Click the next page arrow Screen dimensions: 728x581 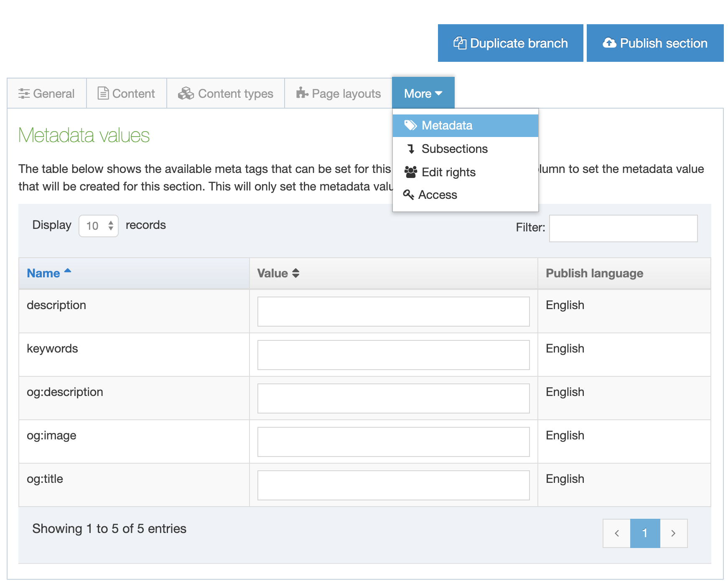(673, 533)
